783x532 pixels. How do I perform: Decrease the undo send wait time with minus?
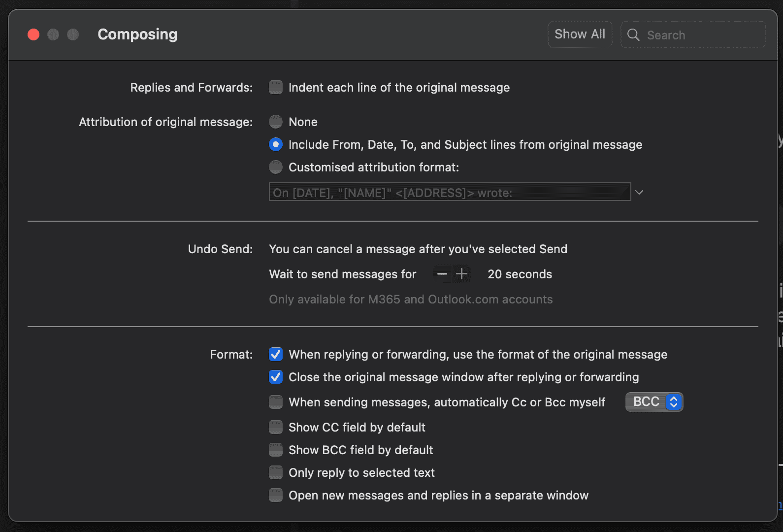pyautogui.click(x=442, y=274)
